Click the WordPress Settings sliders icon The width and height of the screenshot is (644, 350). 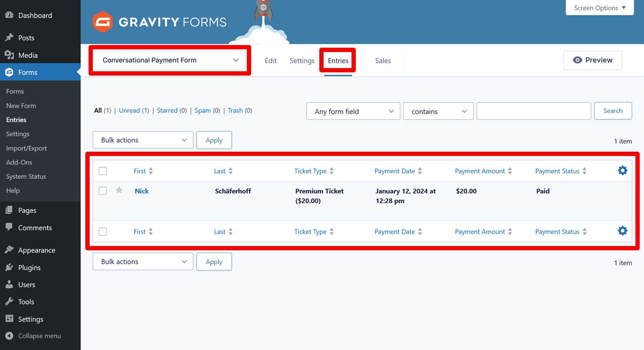[9, 319]
